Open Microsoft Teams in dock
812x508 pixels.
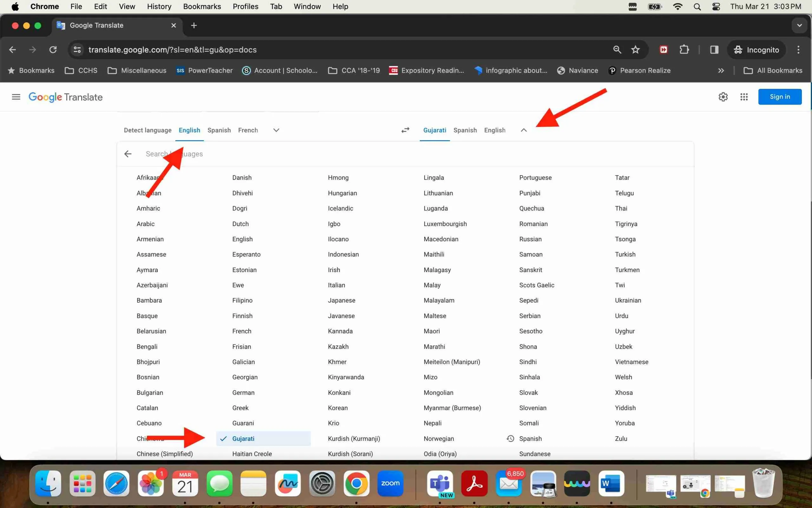[440, 484]
